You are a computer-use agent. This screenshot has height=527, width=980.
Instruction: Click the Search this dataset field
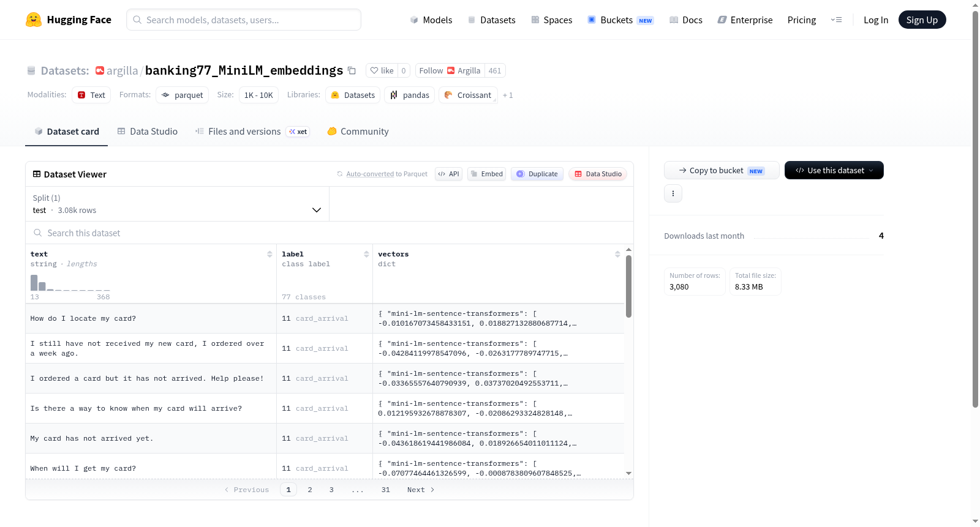tap(330, 233)
